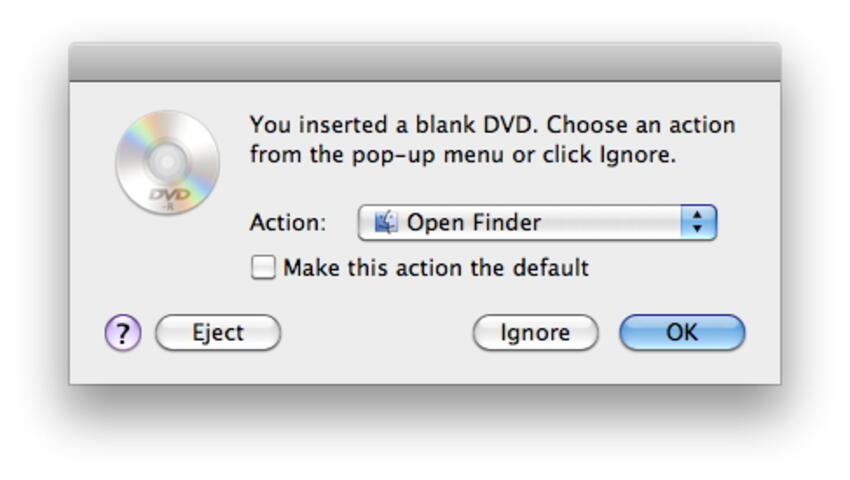Click the DVD logo text on the disc

point(170,195)
